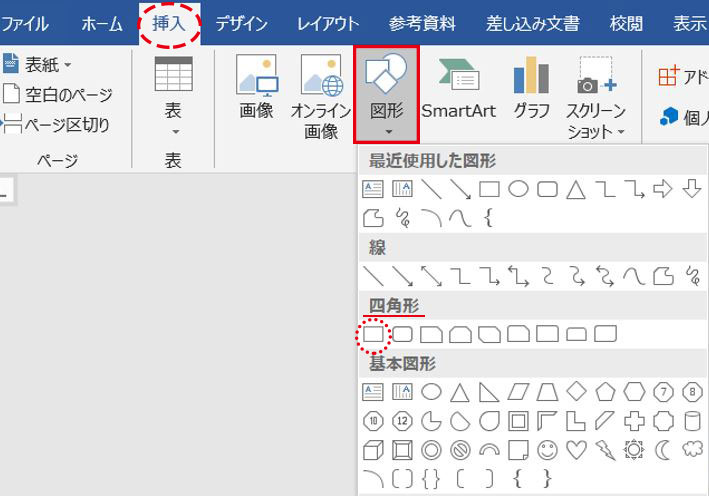Pick the regular pentagon shape
Viewport: 709px width, 496px height.
coord(605,392)
